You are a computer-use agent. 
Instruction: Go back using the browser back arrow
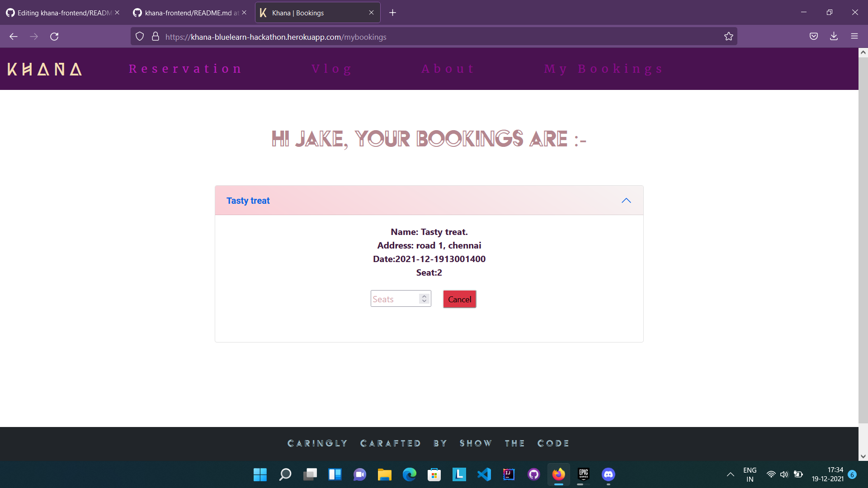click(x=14, y=37)
